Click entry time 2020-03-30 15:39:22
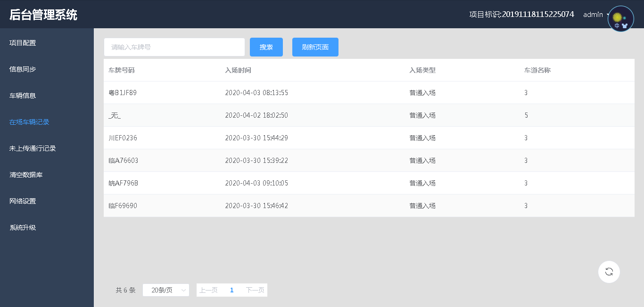Screen dimensions: 644x307 coord(256,161)
